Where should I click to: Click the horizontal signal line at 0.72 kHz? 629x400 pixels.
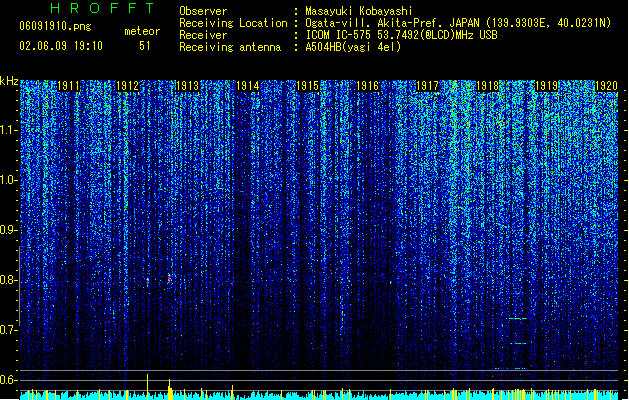pyautogui.click(x=517, y=319)
